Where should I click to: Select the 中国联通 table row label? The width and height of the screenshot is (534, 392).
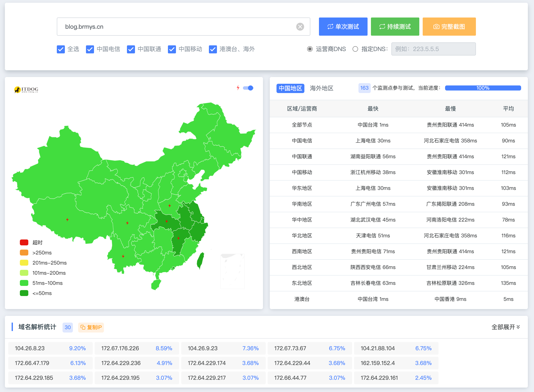click(x=302, y=157)
